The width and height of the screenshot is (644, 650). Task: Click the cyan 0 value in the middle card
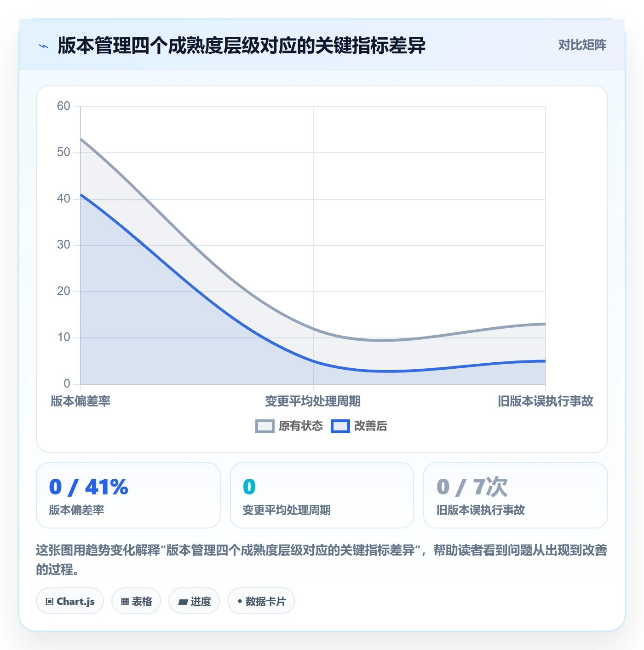[x=249, y=487]
